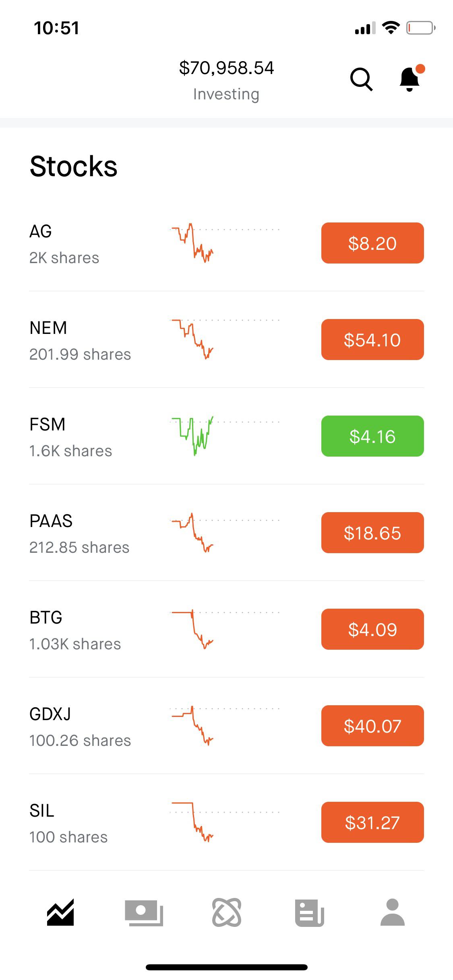Open the GDXJ 100.26 shares row
The width and height of the screenshot is (453, 980).
point(80,727)
